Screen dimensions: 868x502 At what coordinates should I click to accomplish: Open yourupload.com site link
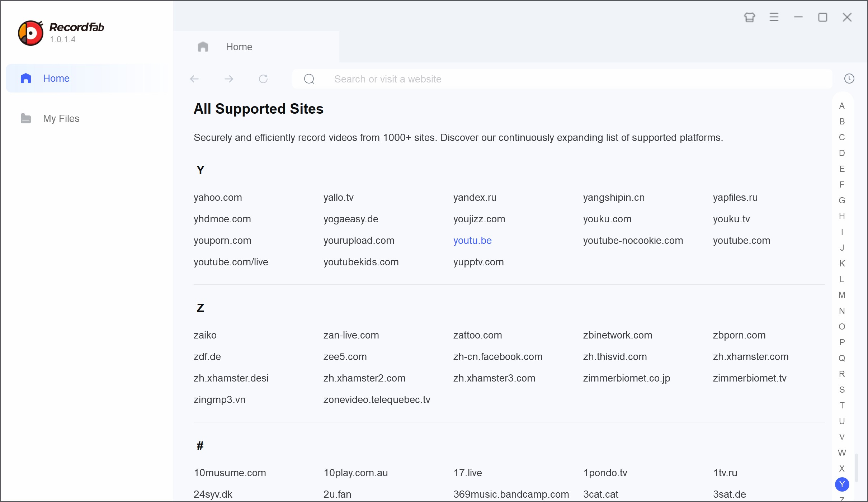(359, 241)
